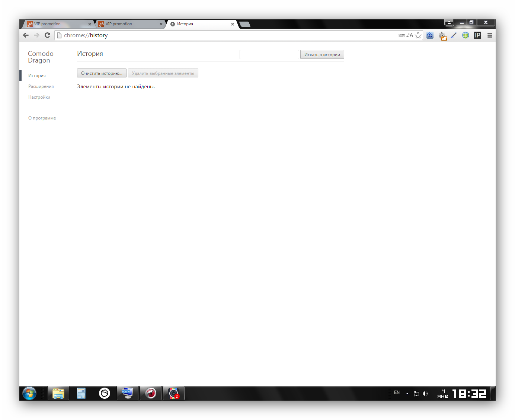Click the Show desktop button
Screen dimensions: 515x420
(493, 393)
